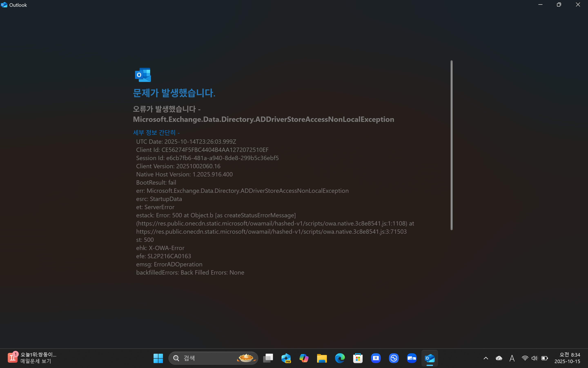Click the '문제가 발생했습니다.' heading

(174, 93)
